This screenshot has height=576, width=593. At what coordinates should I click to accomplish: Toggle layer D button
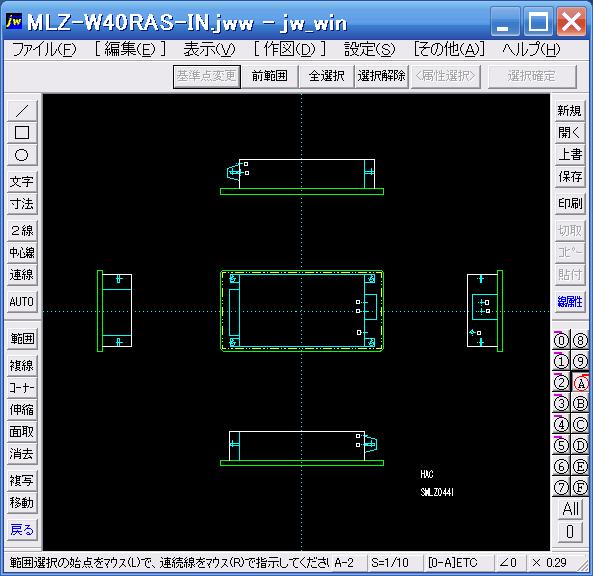tap(580, 446)
